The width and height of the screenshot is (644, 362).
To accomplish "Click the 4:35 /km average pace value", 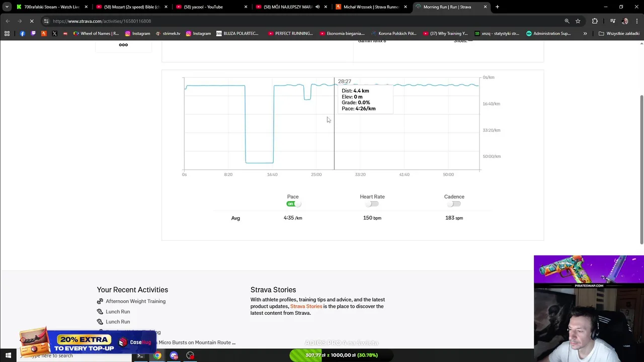I will (293, 218).
